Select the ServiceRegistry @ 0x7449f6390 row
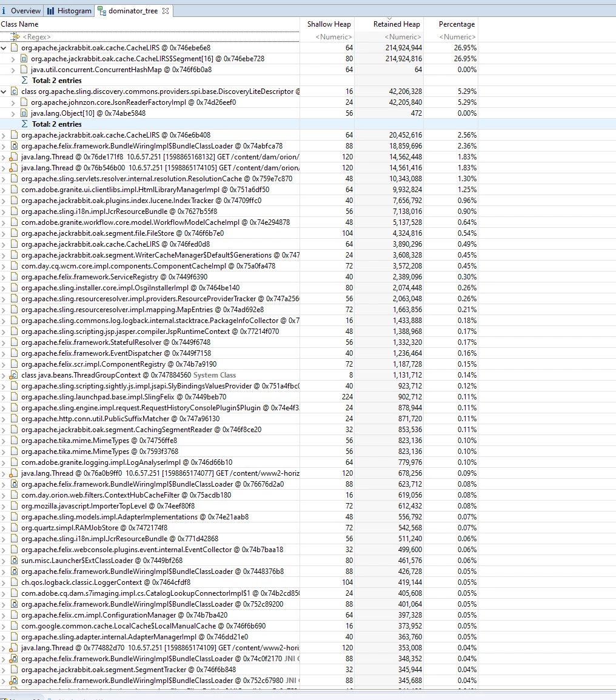616x700 pixels. tap(238, 277)
